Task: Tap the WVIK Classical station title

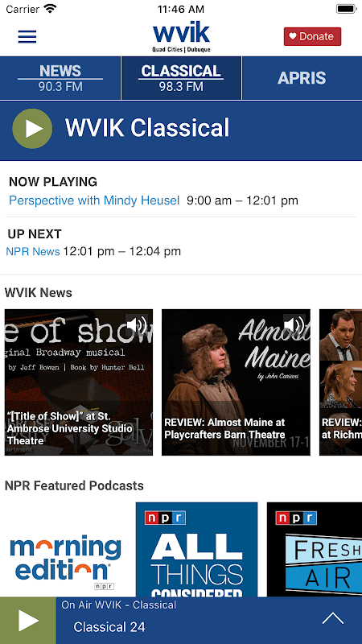Action: point(147,128)
